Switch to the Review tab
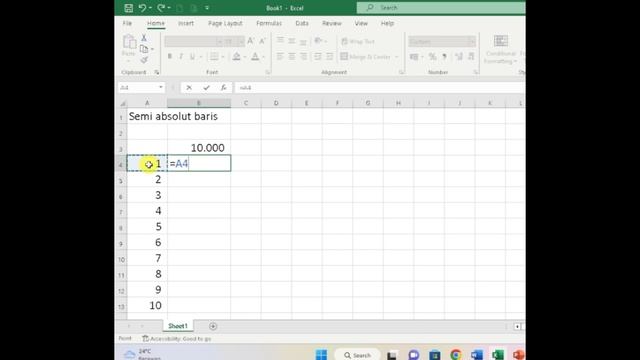Screen dimensions: 640x360 332,23
